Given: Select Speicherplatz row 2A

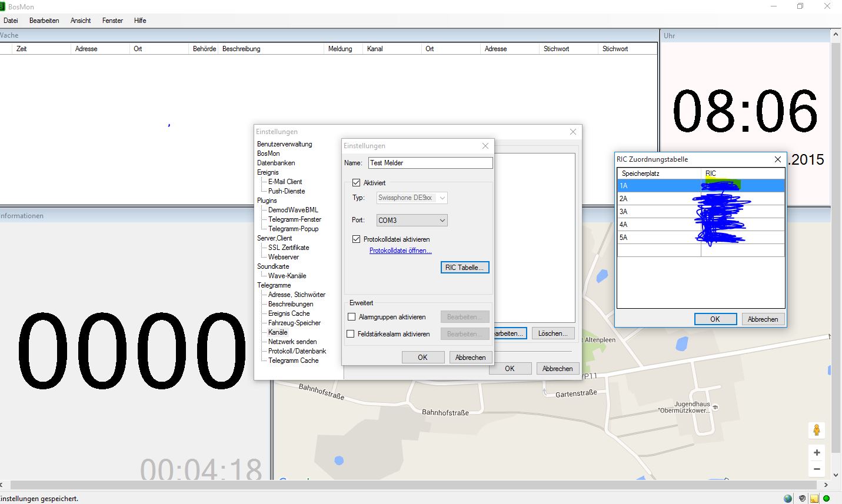Looking at the screenshot, I should 701,199.
